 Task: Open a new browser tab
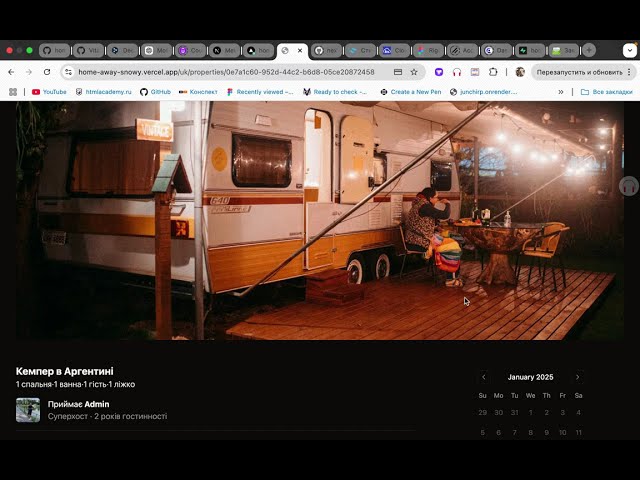coord(589,51)
